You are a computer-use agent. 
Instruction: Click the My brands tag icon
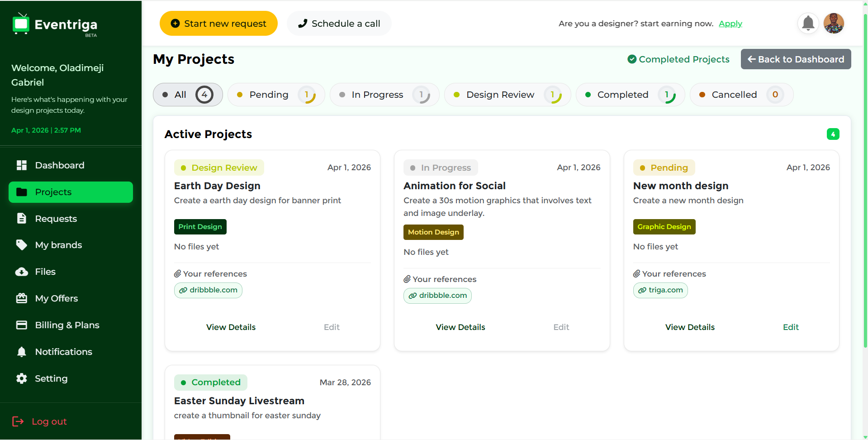22,245
